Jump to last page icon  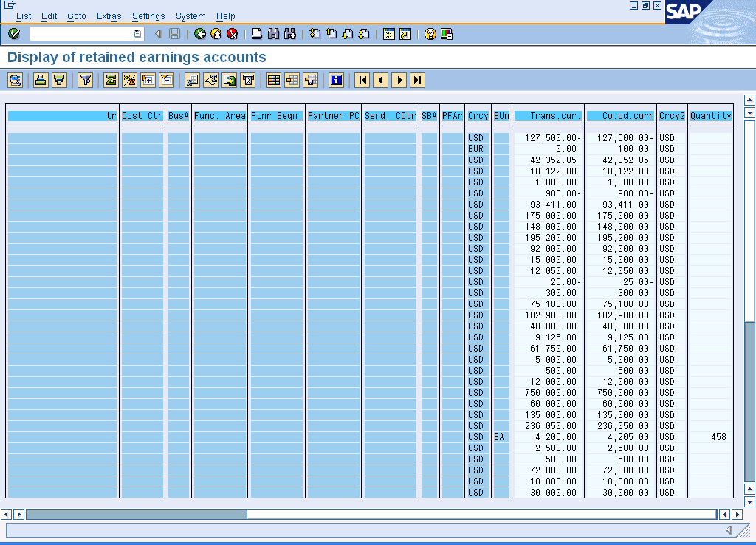364,34
